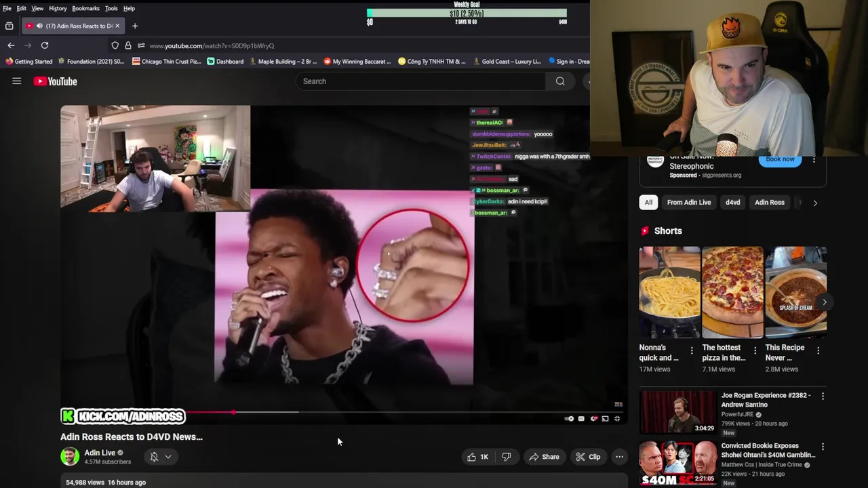Open the Tools menu

tap(111, 8)
